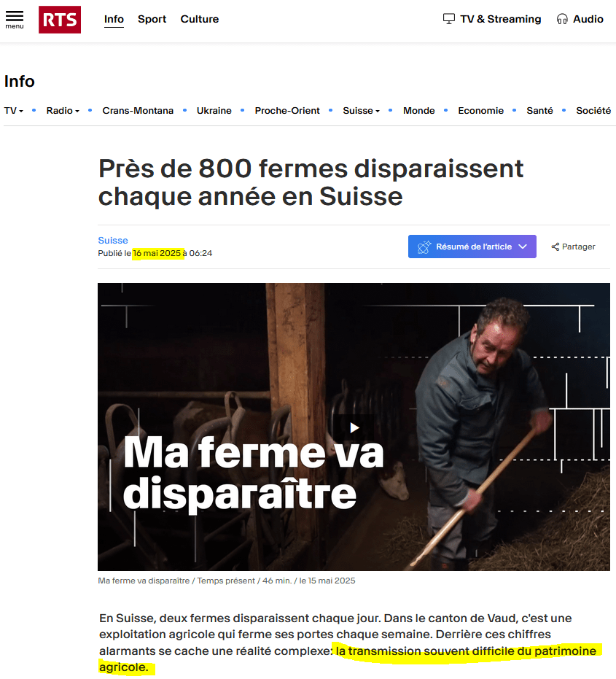This screenshot has width=616, height=679.
Task: Click the blue Suisse category link
Action: coord(113,241)
